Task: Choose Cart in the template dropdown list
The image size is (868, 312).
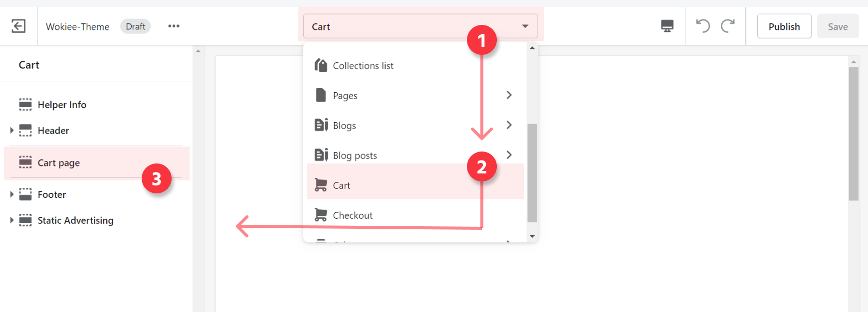Action: (342, 185)
